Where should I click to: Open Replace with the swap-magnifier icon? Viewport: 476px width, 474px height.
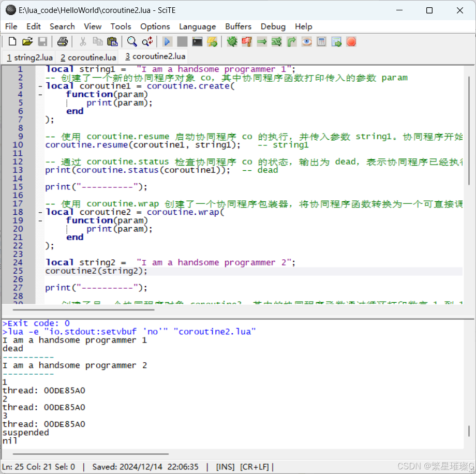[x=146, y=41]
